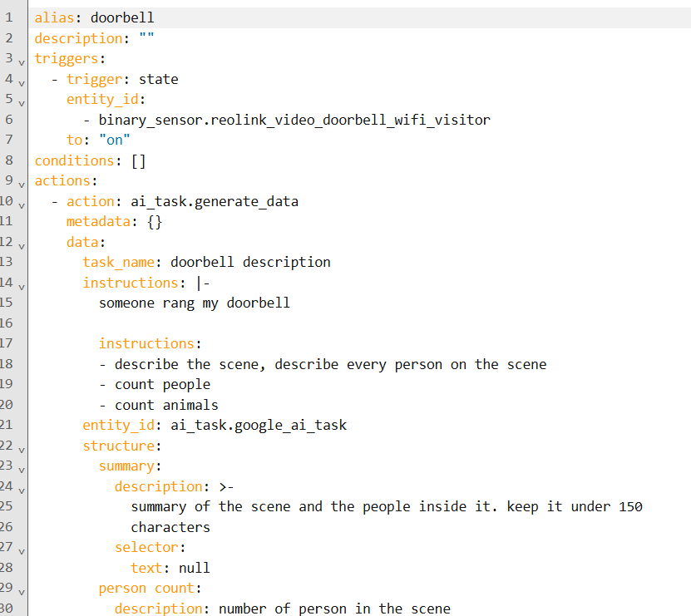The image size is (691, 616).
Task: Click the nested instructions key on line 17
Action: coord(146,343)
